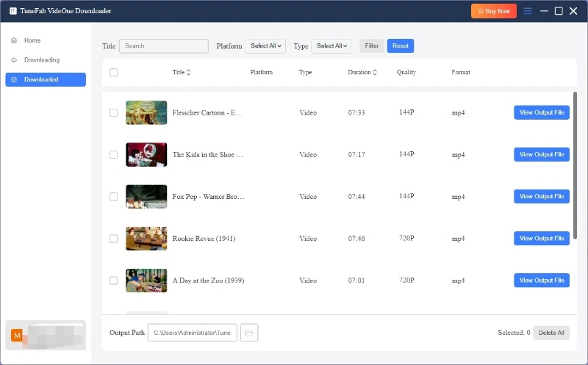This screenshot has height=365, width=588.
Task: Expand the Platform Select All dropdown
Action: tap(265, 46)
